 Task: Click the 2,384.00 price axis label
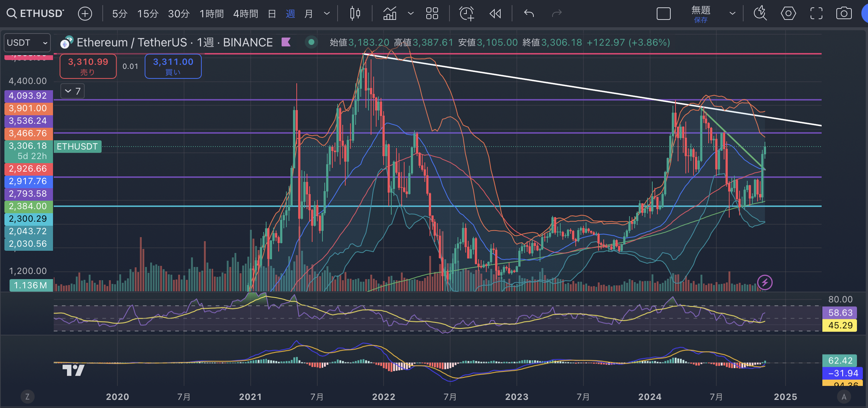(x=28, y=206)
